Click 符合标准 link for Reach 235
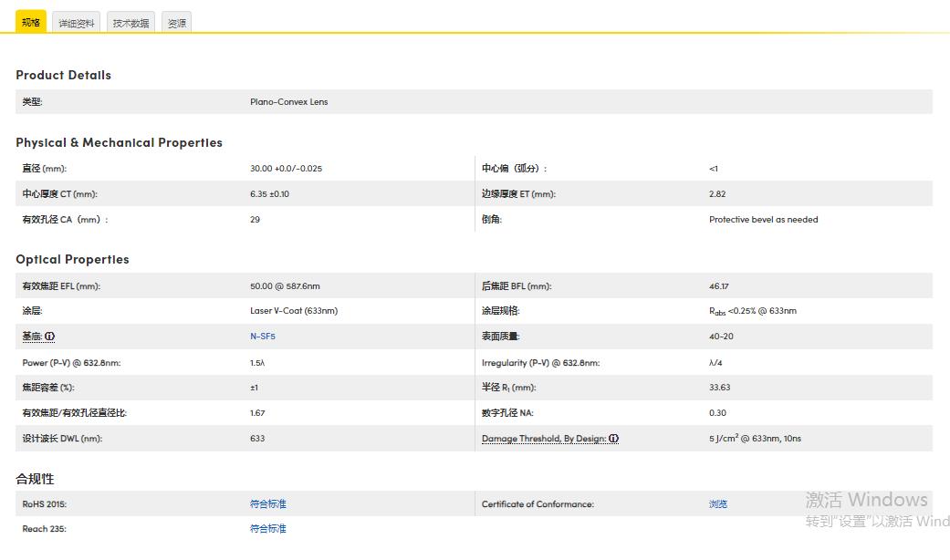Screen dimensions: 950x560 pos(268,529)
